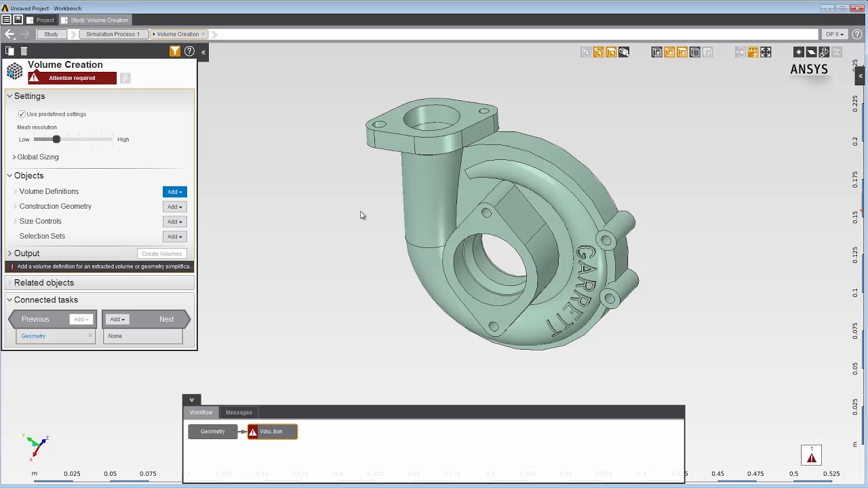Viewport: 868px width, 488px height.
Task: Click the Create Volumes button
Action: (161, 253)
